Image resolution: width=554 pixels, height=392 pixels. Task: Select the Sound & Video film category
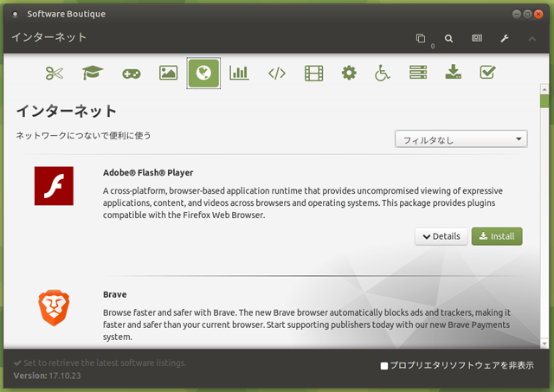pos(313,73)
